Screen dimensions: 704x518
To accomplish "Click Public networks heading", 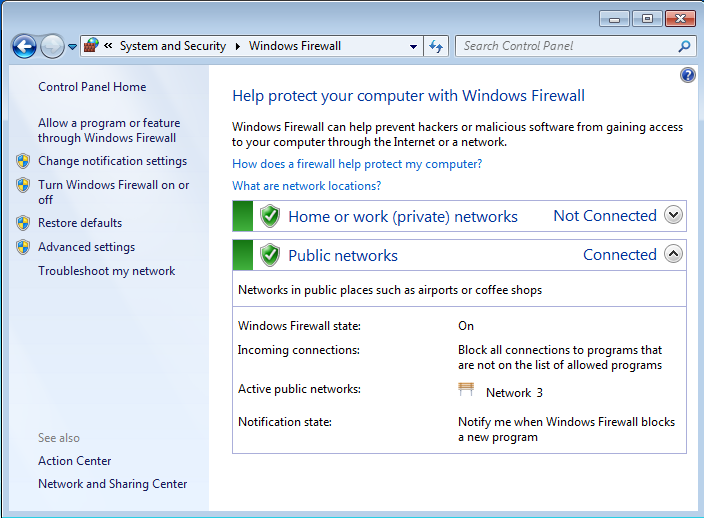I will [343, 255].
